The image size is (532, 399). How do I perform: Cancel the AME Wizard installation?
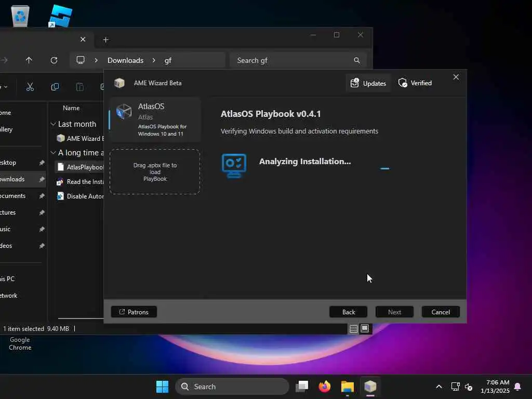[441, 312]
